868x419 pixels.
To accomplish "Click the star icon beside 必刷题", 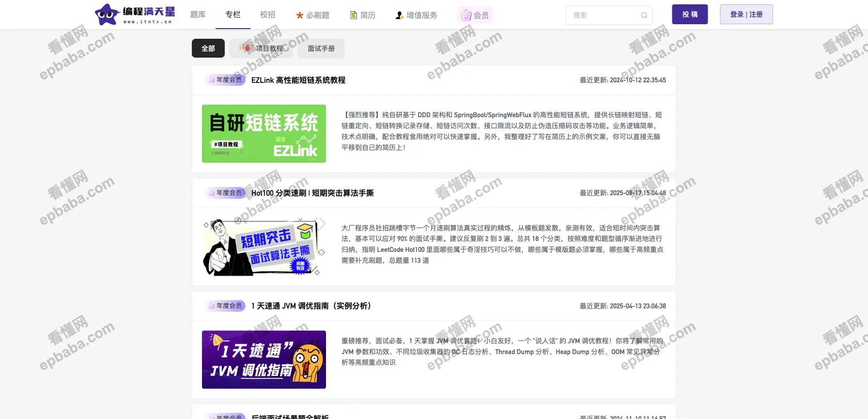I will (x=300, y=15).
